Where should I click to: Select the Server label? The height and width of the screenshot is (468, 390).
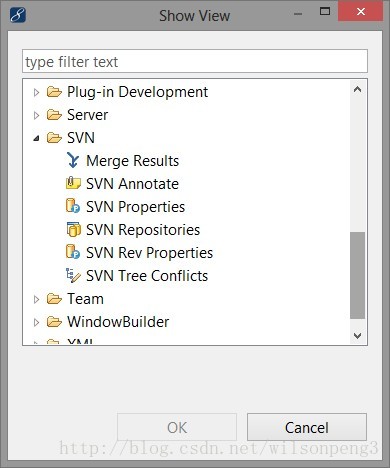pos(87,115)
